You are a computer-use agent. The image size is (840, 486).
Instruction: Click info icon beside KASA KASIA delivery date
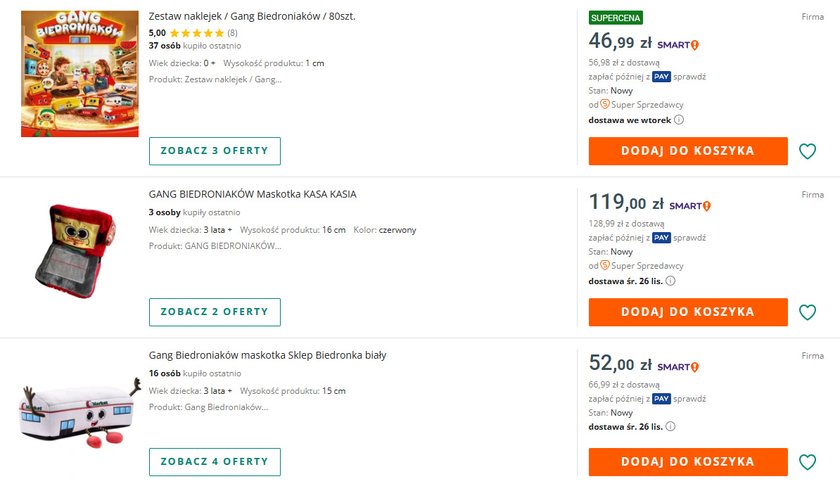click(671, 281)
